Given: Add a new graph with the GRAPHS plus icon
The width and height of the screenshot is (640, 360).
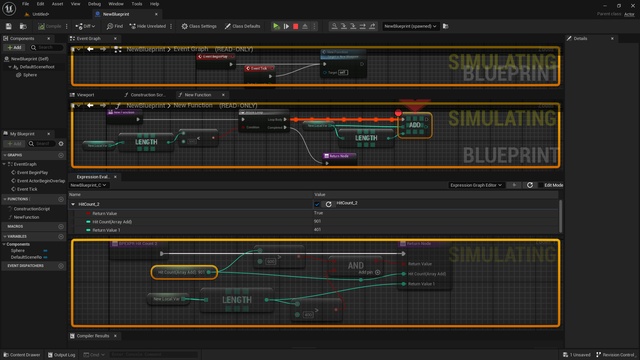Looking at the screenshot, I should [x=61, y=155].
